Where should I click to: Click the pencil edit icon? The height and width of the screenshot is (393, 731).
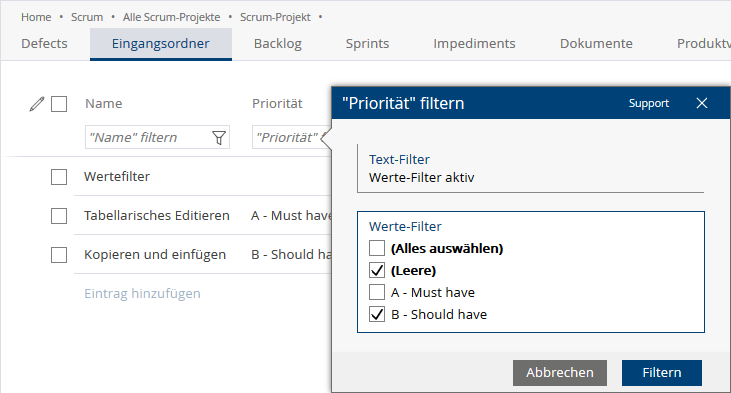coord(37,104)
